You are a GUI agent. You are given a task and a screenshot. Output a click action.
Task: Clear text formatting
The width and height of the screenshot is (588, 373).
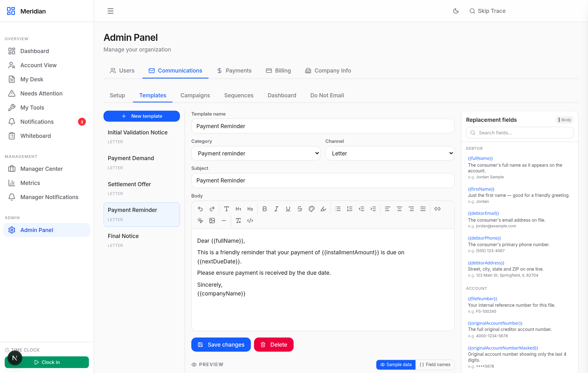[238, 221]
